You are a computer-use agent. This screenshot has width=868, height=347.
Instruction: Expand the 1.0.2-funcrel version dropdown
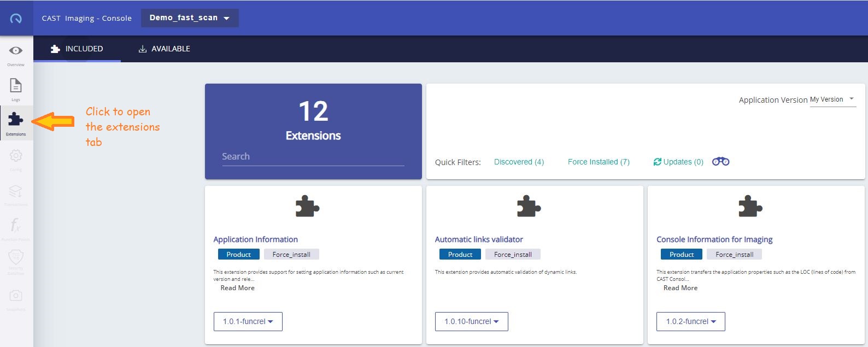coord(691,321)
